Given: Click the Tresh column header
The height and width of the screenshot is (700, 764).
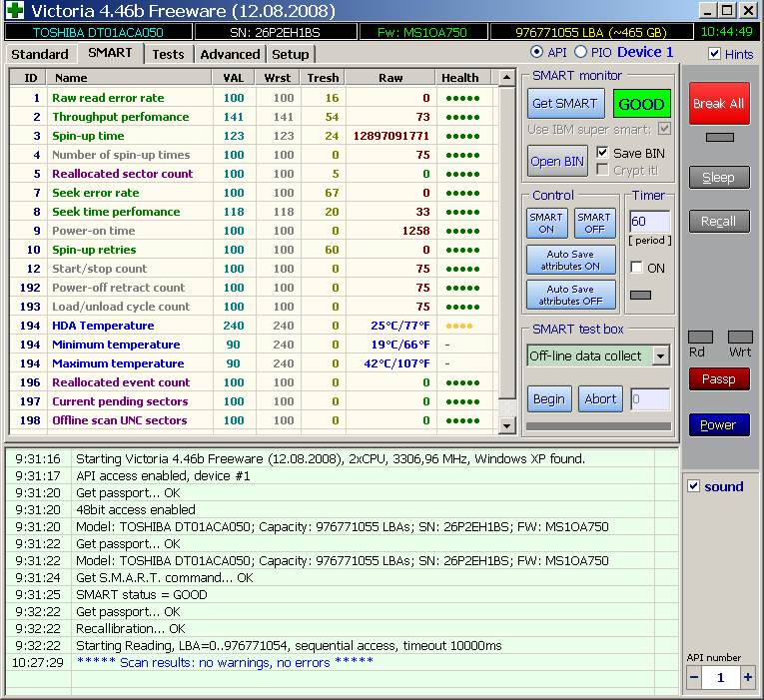Looking at the screenshot, I should (x=323, y=78).
